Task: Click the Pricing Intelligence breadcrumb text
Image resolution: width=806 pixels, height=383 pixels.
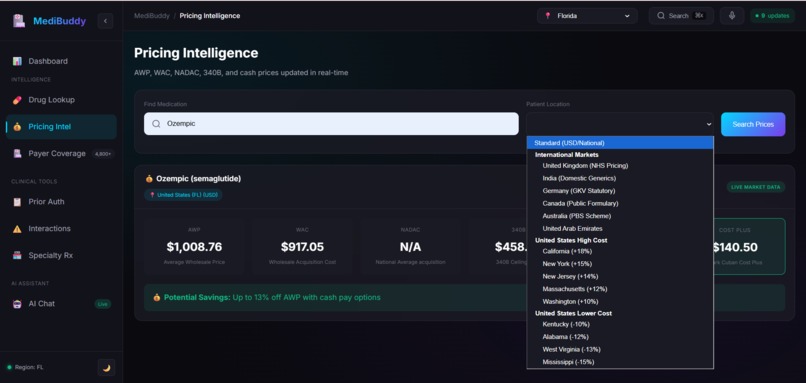Action: click(x=210, y=16)
